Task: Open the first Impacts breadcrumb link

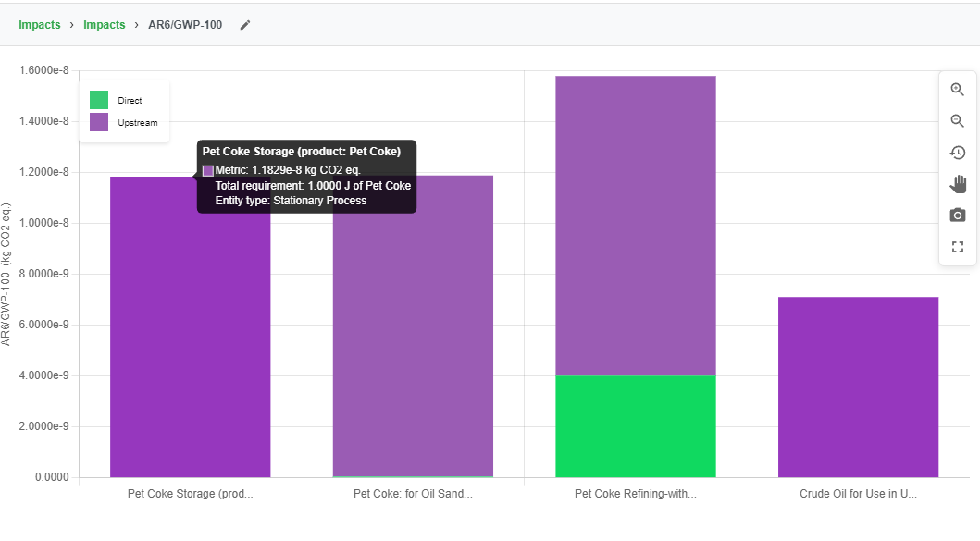Action: 40,25
